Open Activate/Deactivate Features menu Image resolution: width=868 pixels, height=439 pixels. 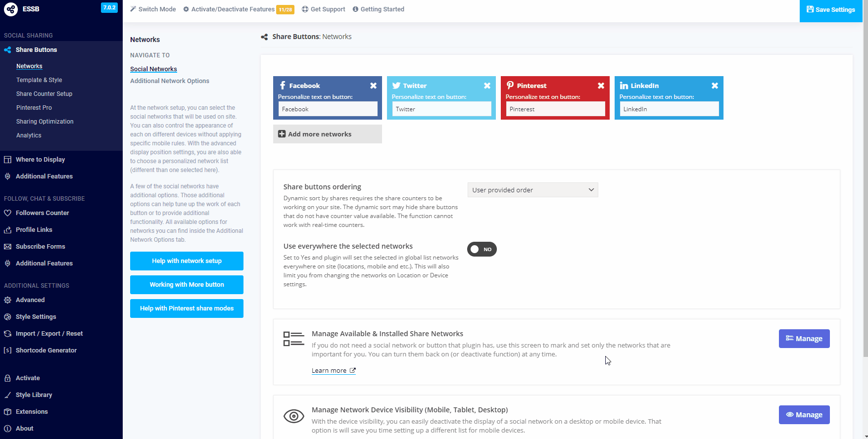coord(233,9)
